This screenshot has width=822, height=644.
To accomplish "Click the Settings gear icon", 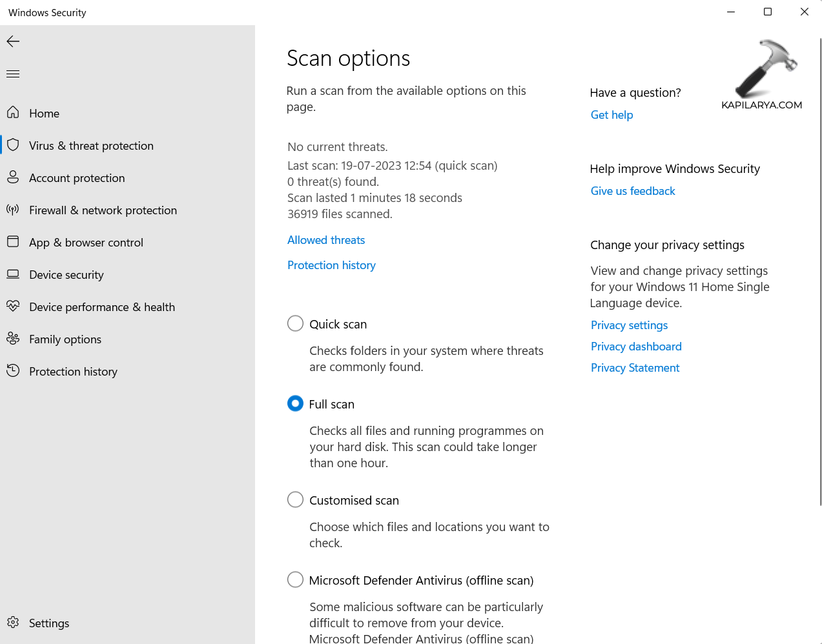I will click(13, 623).
